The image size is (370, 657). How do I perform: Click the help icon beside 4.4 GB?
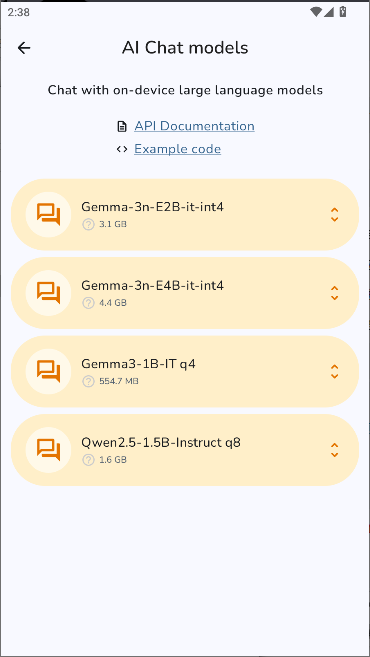pos(88,303)
